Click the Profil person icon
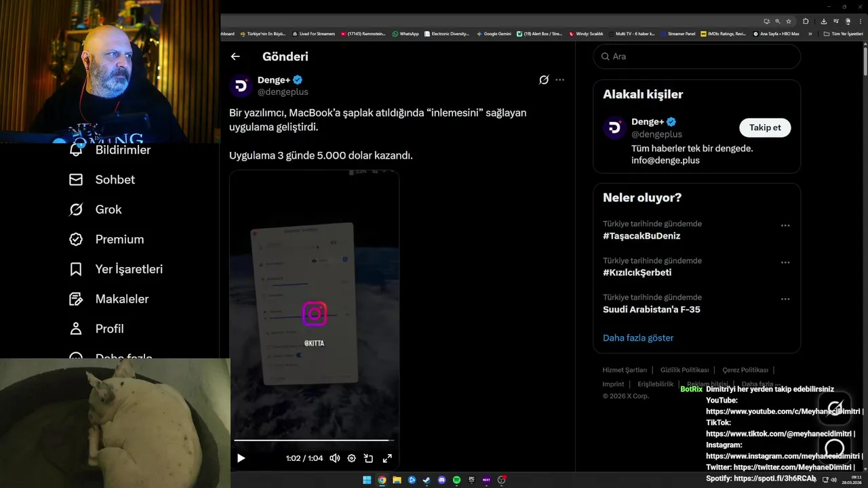 pyautogui.click(x=76, y=329)
